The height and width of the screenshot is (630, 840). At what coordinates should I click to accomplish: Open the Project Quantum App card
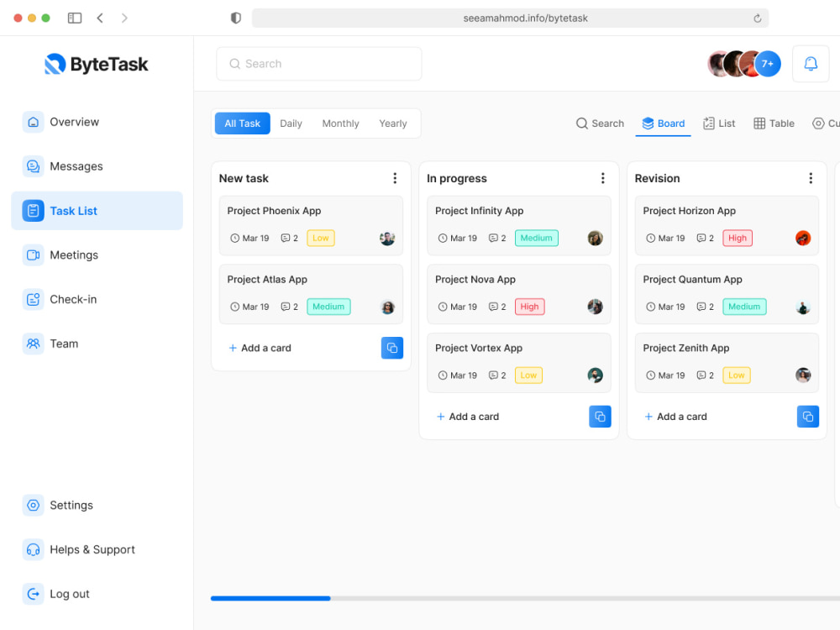[727, 294]
